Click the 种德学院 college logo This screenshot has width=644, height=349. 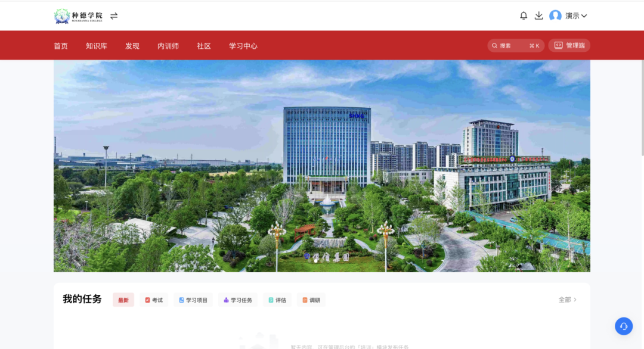[78, 16]
